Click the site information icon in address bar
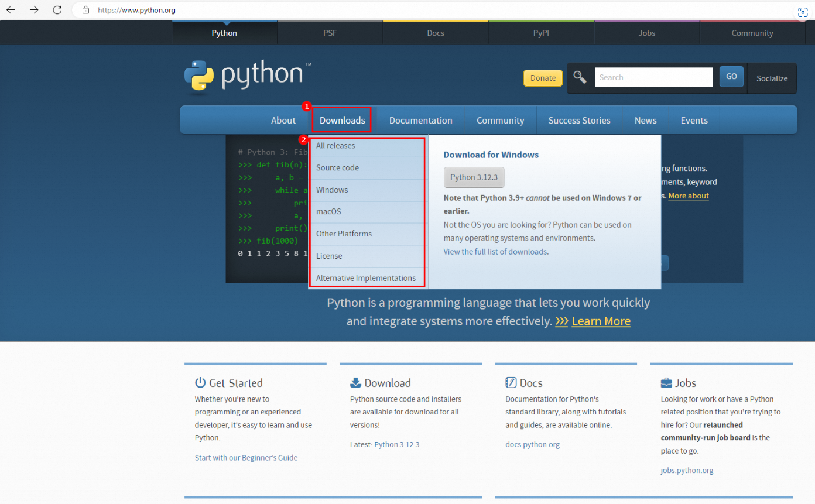 coord(85,10)
